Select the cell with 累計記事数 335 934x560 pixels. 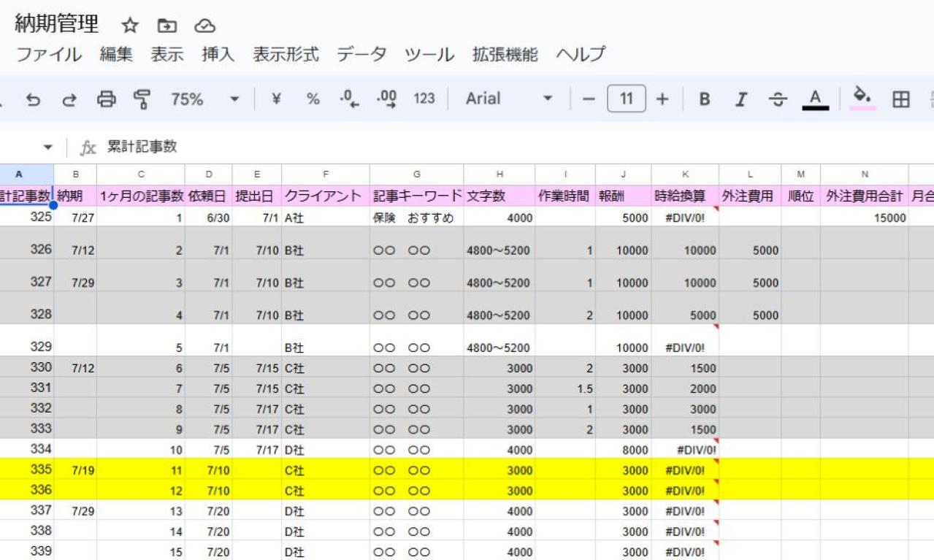tap(26, 468)
